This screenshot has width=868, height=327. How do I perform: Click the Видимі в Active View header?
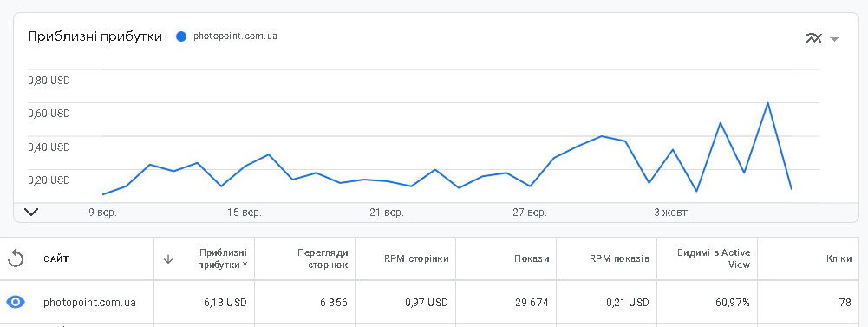pyautogui.click(x=714, y=258)
